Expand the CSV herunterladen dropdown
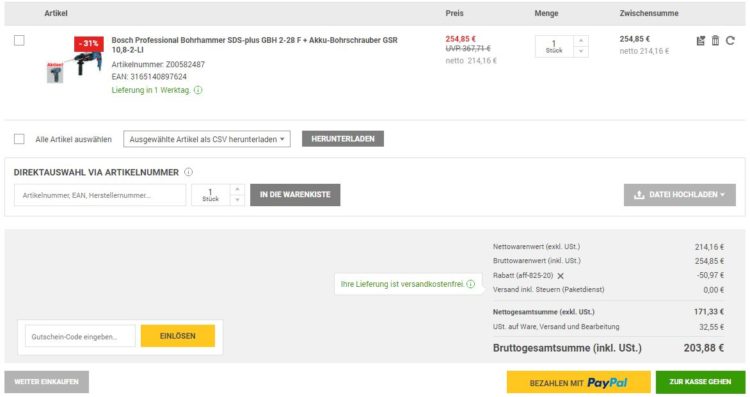This screenshot has width=750, height=397. pos(207,139)
